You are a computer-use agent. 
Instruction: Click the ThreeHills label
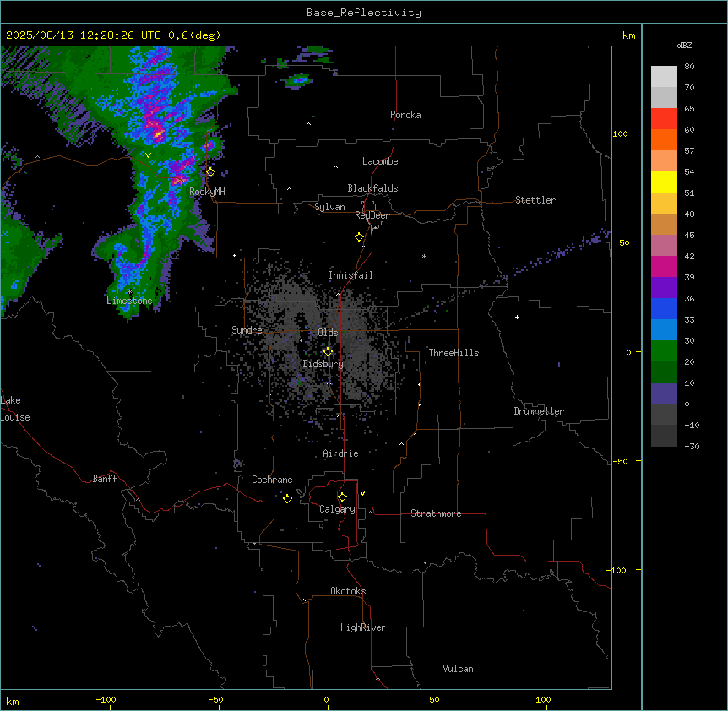coord(454,353)
